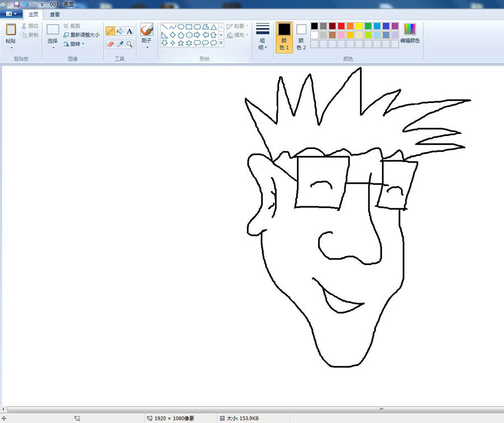Select the Fill with color bucket tool

[x=120, y=31]
